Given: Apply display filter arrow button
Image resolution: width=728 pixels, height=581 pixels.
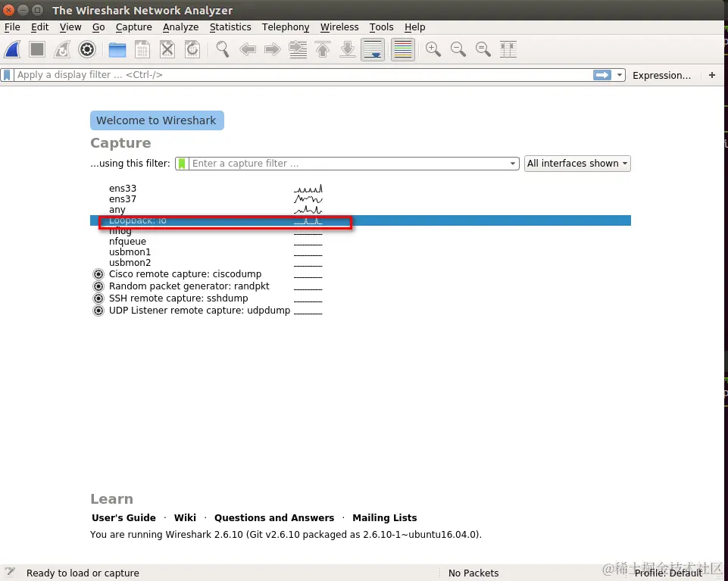Looking at the screenshot, I should [x=602, y=75].
